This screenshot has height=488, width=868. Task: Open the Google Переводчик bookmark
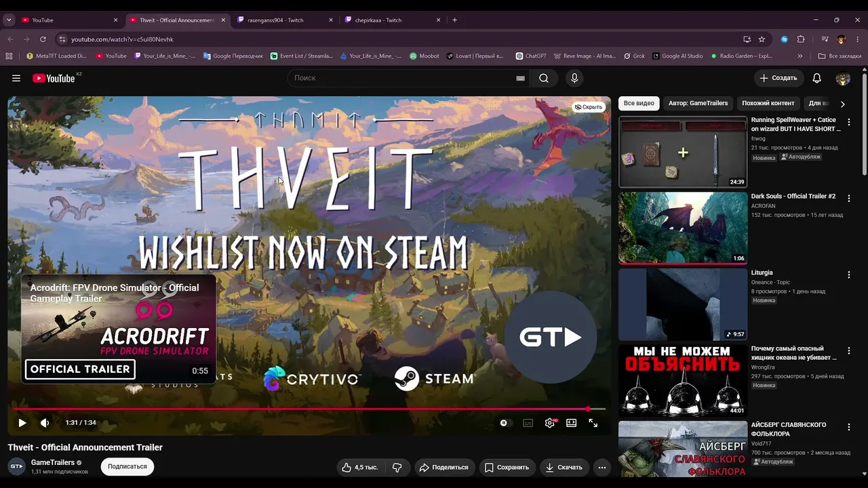tap(233, 56)
